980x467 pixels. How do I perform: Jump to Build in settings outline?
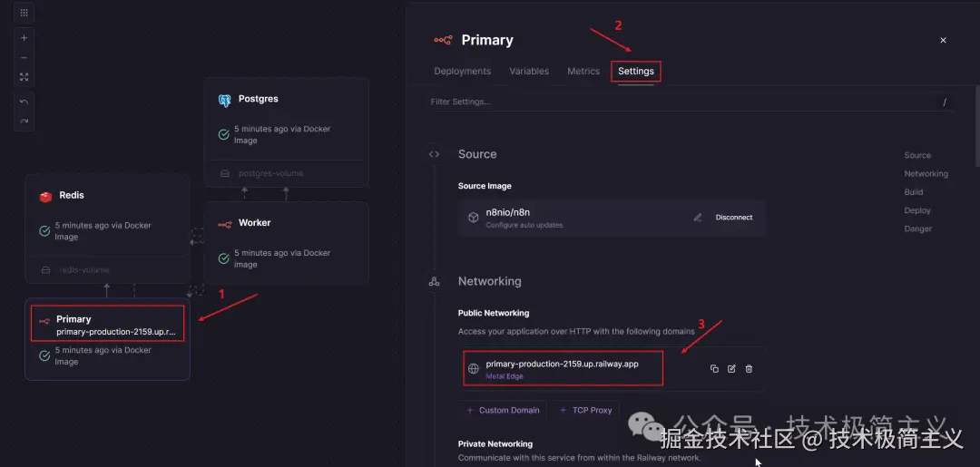(914, 192)
